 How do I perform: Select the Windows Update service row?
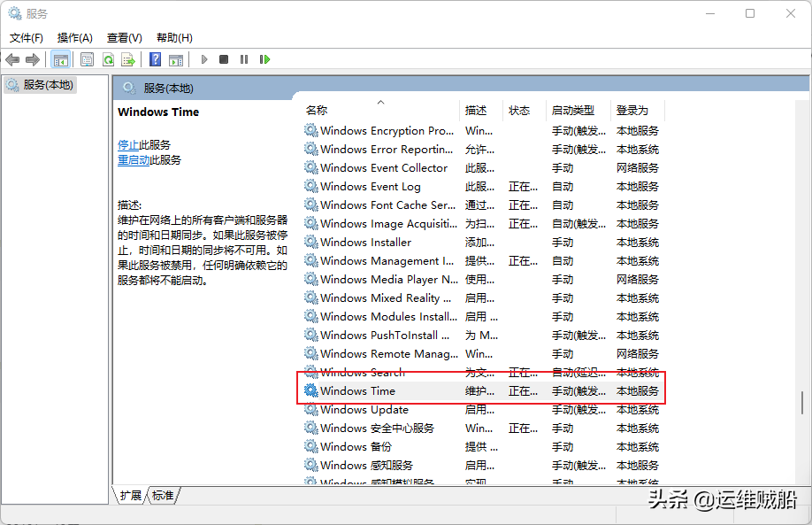483,409
